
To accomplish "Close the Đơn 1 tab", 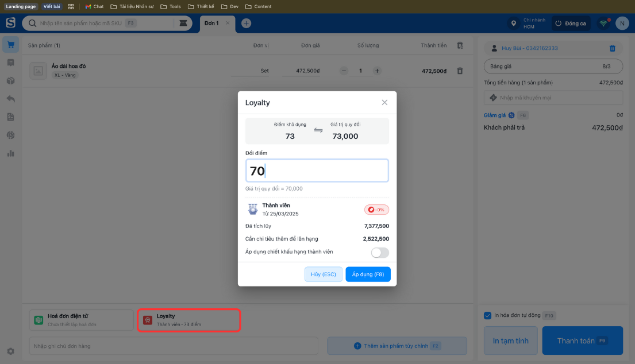I will [x=228, y=23].
